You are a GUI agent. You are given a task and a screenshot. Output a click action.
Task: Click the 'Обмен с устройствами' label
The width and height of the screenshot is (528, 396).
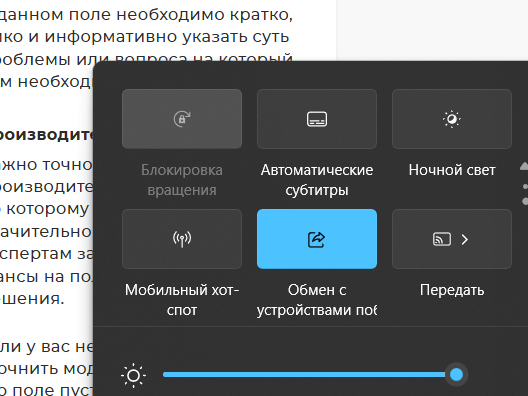pyautogui.click(x=317, y=300)
